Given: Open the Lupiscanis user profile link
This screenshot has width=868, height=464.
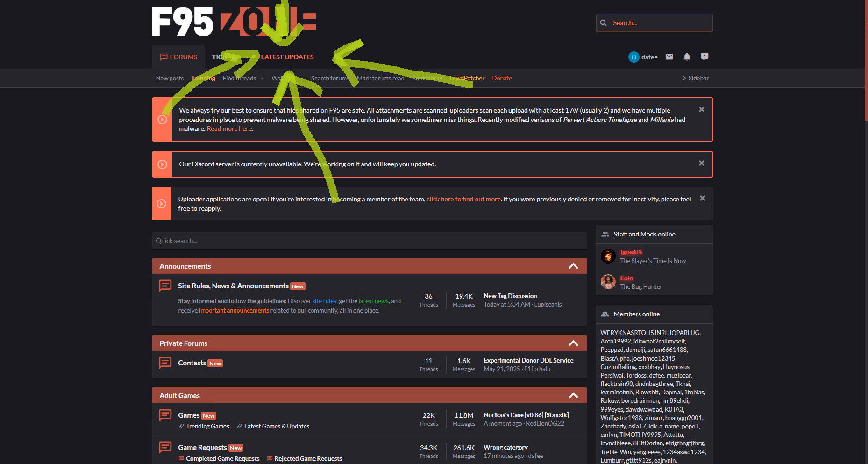Looking at the screenshot, I should 548,304.
